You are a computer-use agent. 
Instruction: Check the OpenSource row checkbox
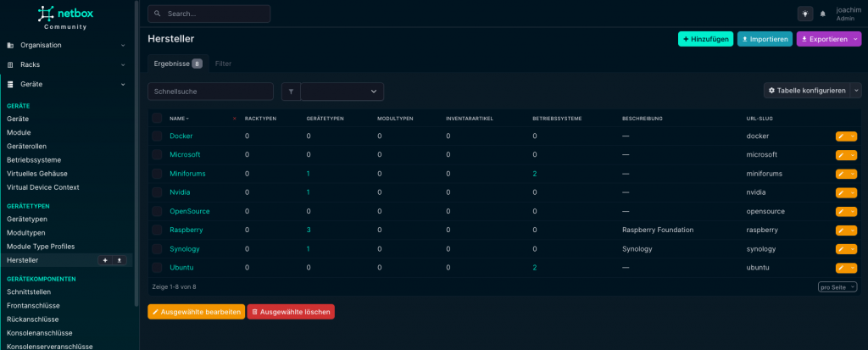click(157, 212)
